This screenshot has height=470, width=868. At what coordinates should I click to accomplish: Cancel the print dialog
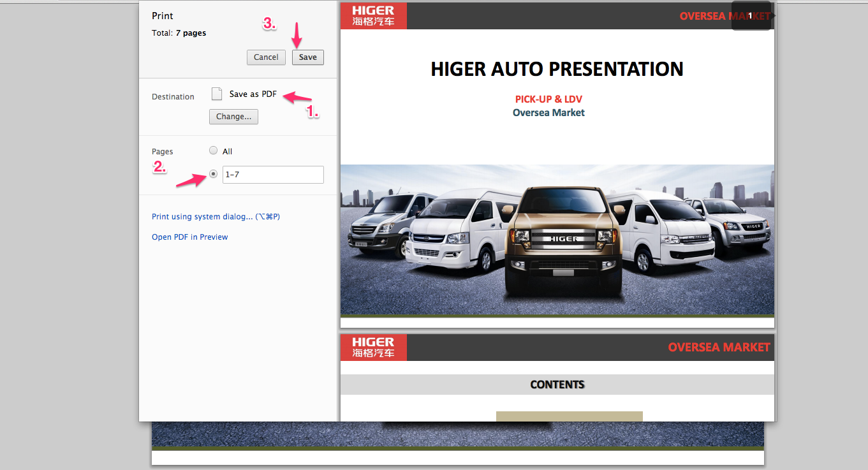[x=266, y=57]
